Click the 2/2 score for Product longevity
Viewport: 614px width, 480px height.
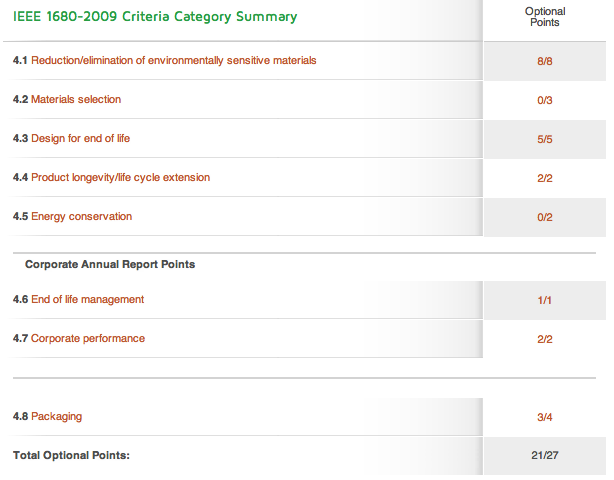(x=545, y=178)
